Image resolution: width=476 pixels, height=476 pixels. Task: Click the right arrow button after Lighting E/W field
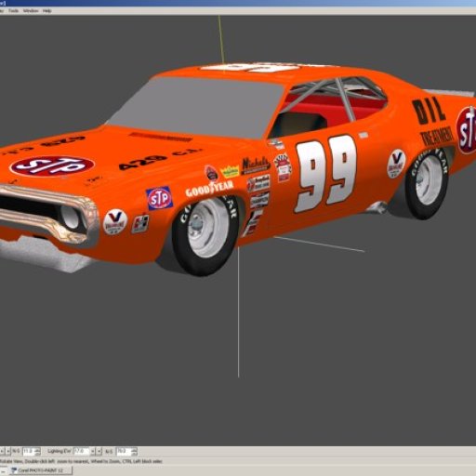[99, 451]
